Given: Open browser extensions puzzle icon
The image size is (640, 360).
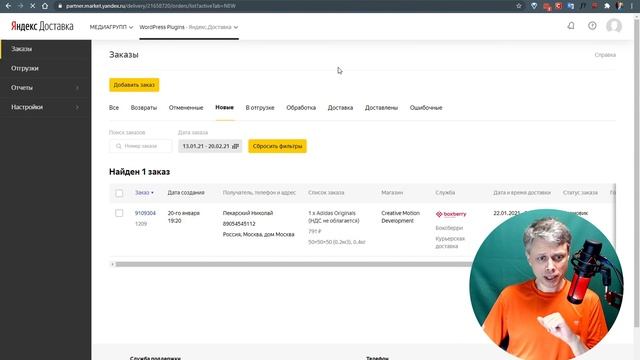Looking at the screenshot, I should tap(607, 6).
